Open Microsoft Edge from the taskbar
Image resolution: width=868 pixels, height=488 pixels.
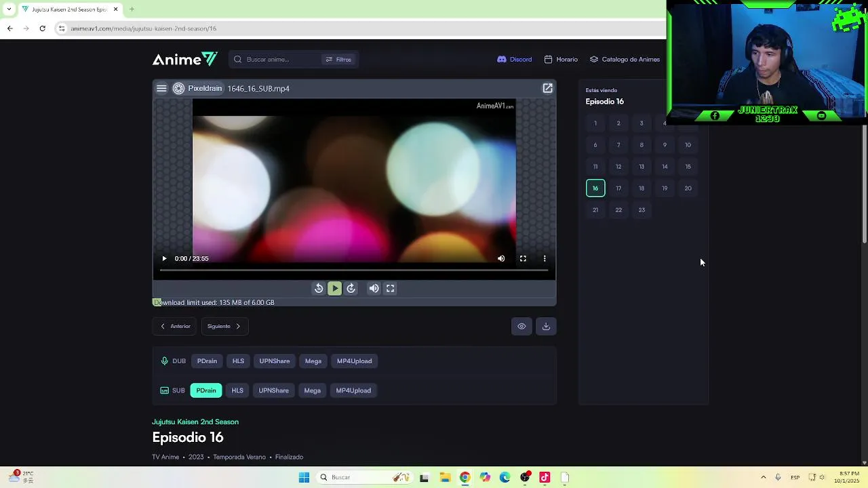tap(505, 477)
